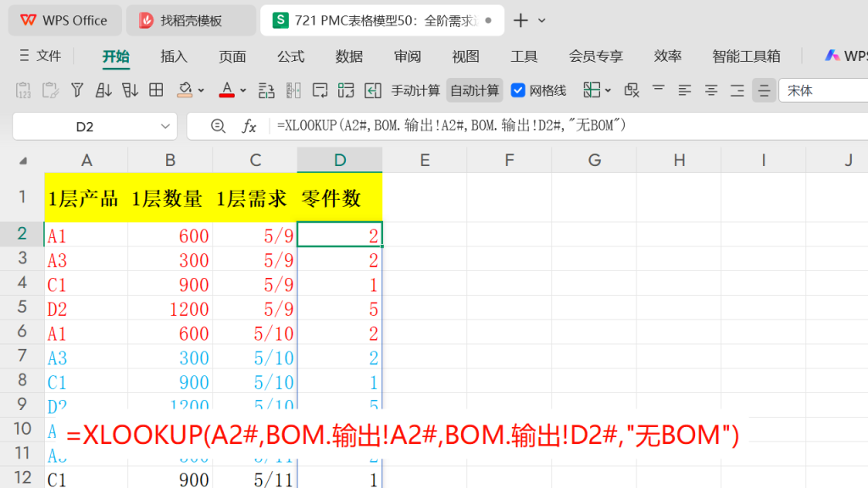
Task: Click header cell 零件数
Action: click(x=339, y=197)
